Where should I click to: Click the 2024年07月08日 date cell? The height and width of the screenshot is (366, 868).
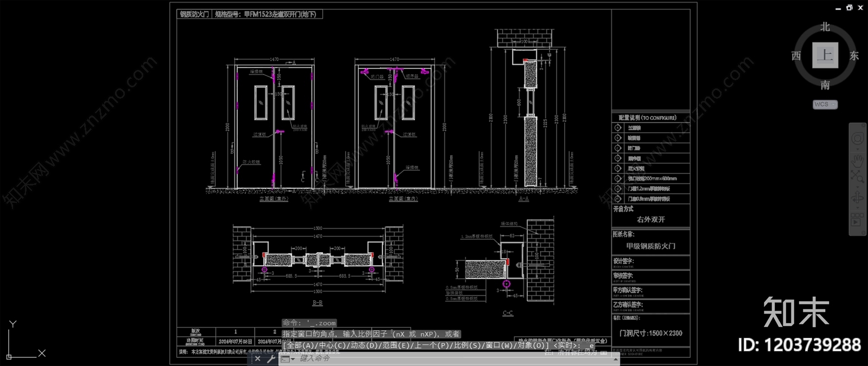click(235, 342)
